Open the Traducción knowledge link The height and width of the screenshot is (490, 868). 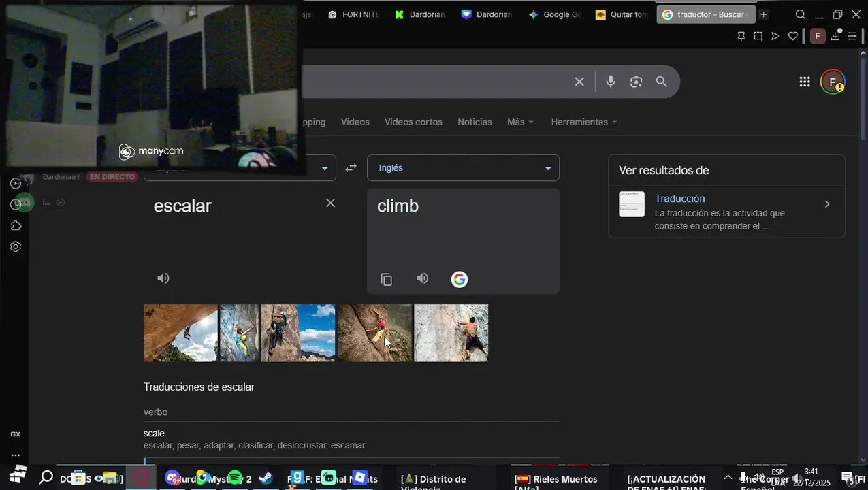(679, 199)
